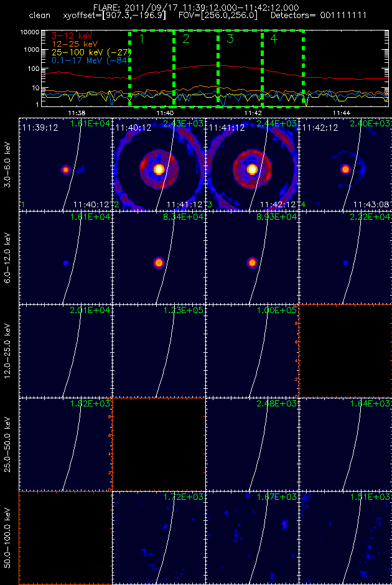Viewport: 392px width, 585px height.
Task: Click the FLARE 2011/09/17 title text
Action: 196,7
